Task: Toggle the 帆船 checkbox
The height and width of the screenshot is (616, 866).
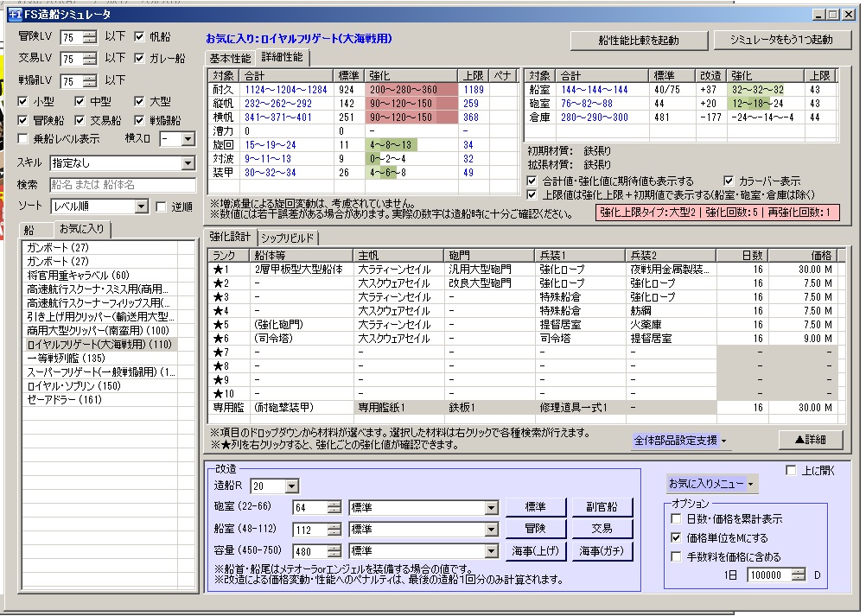Action: click(x=139, y=36)
